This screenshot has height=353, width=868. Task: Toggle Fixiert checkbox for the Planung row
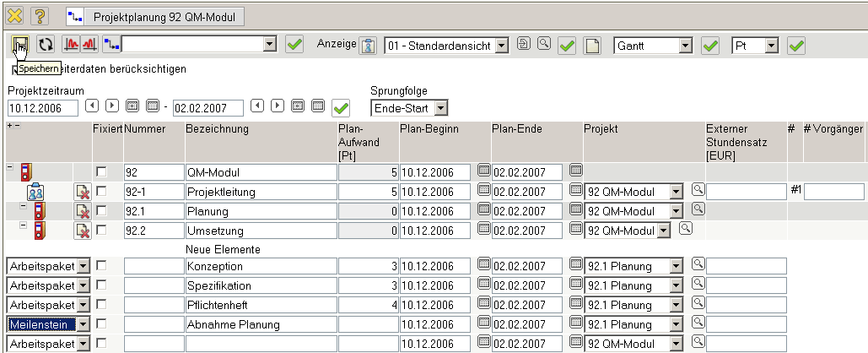coord(101,211)
